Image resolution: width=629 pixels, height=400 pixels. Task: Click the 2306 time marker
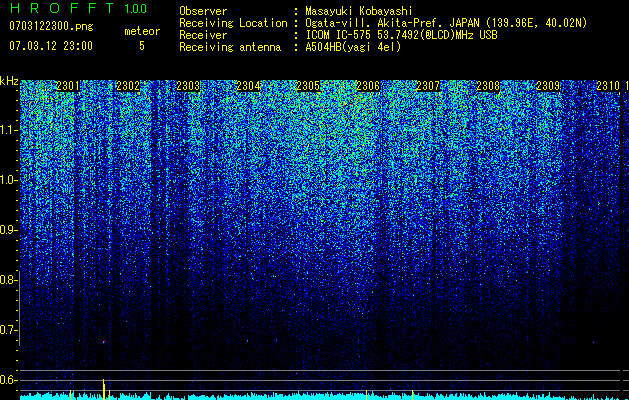point(368,86)
